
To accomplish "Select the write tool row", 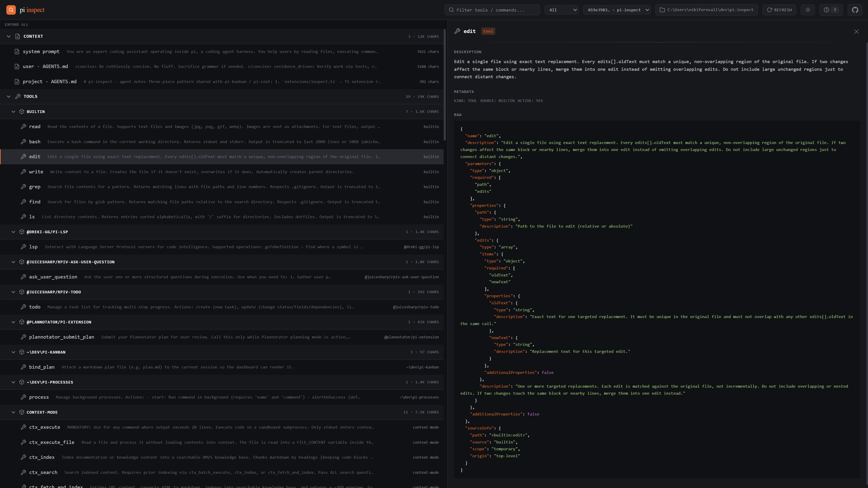I will tap(222, 172).
